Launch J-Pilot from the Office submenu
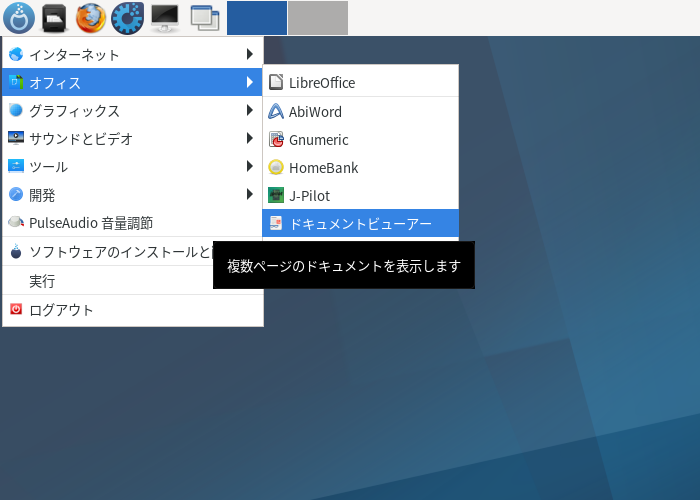The height and width of the screenshot is (500, 700). coord(361,196)
